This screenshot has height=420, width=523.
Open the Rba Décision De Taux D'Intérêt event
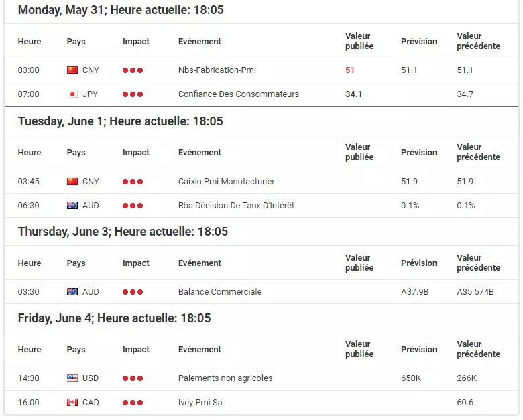236,206
